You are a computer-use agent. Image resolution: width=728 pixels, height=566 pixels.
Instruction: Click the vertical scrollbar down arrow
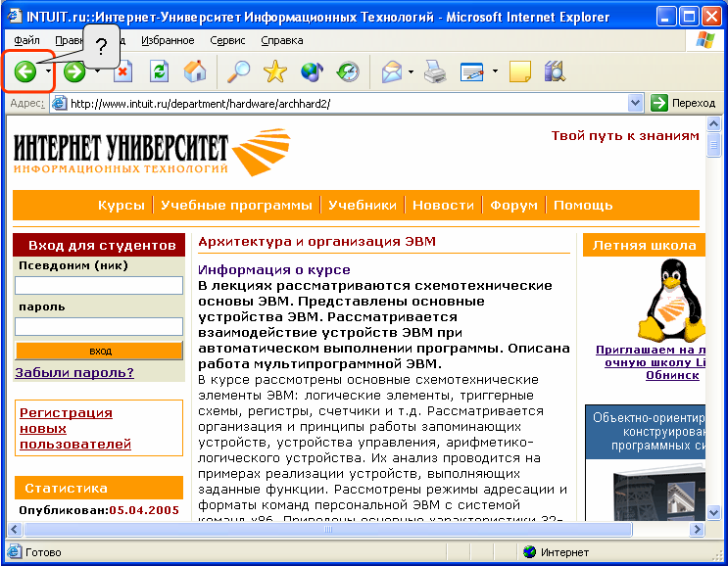(x=713, y=512)
